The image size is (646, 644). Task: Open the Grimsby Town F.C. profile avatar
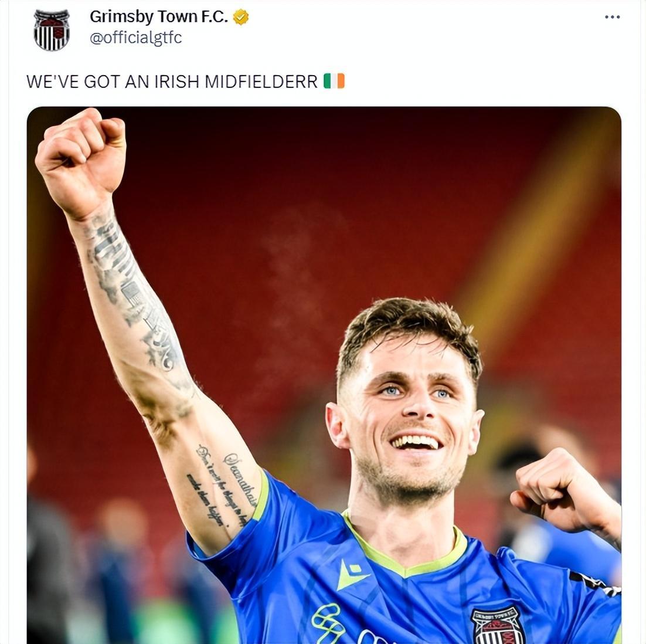(x=52, y=29)
